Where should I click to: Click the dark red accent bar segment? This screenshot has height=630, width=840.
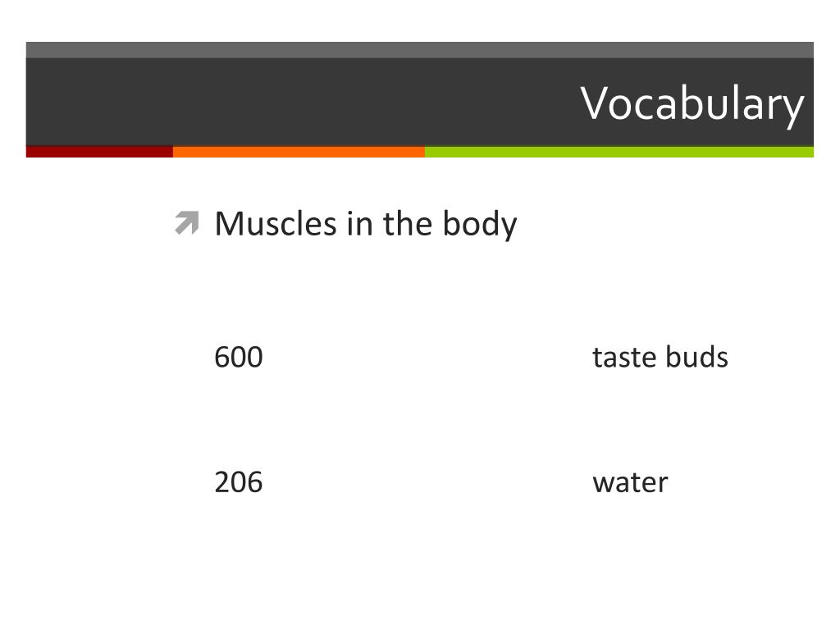click(x=99, y=152)
